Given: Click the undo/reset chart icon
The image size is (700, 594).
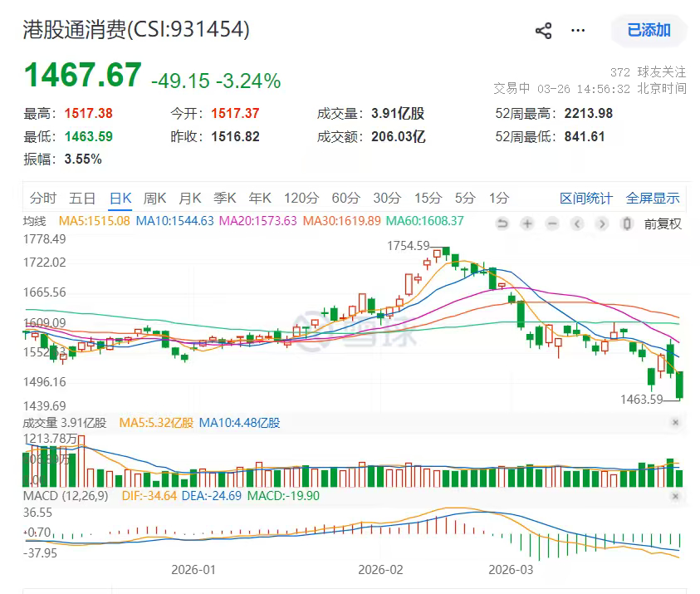Looking at the screenshot, I should 502,223.
